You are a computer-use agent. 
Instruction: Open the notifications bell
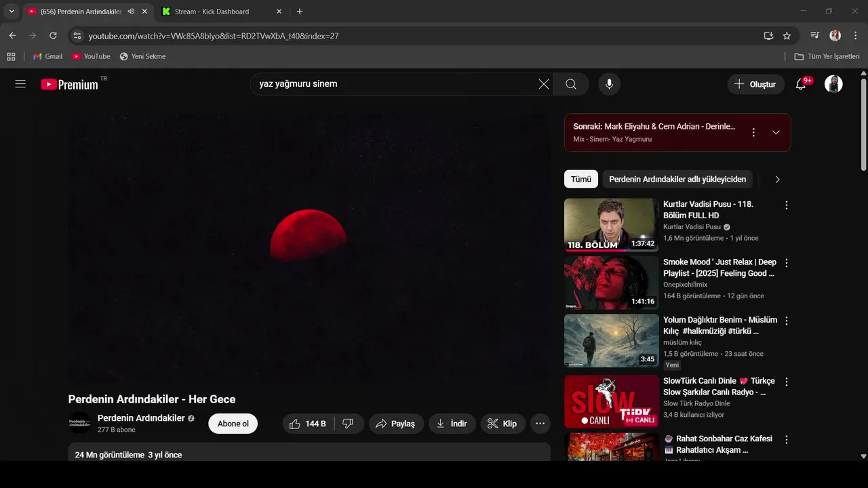click(801, 84)
